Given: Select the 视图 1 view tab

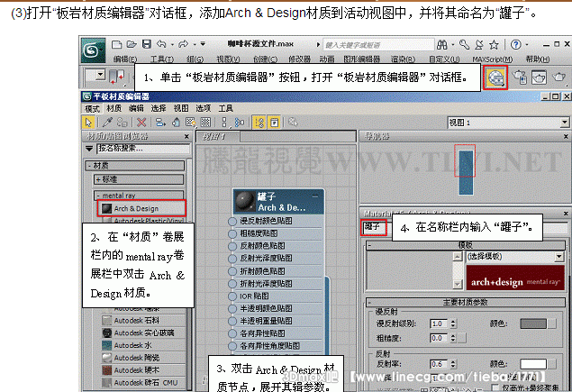Looking at the screenshot, I should (x=219, y=137).
